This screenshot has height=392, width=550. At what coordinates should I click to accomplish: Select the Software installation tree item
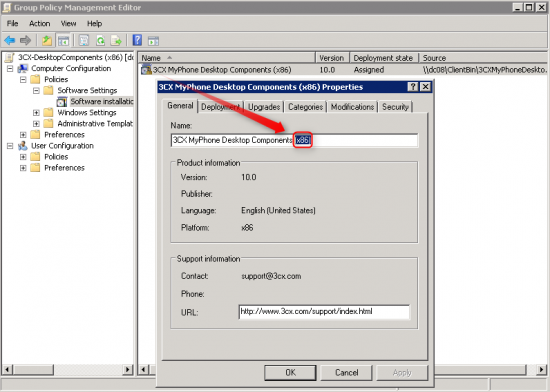point(102,102)
